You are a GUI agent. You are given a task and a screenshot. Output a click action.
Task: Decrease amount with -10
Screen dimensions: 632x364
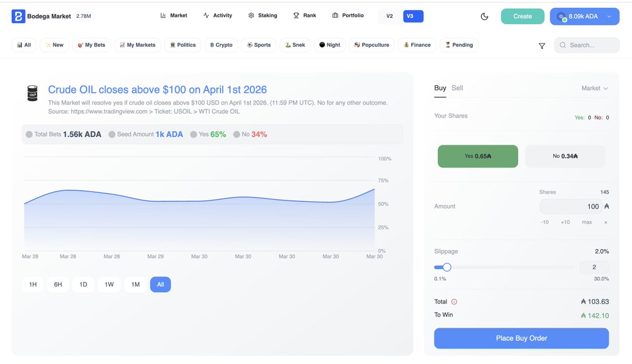click(x=545, y=222)
